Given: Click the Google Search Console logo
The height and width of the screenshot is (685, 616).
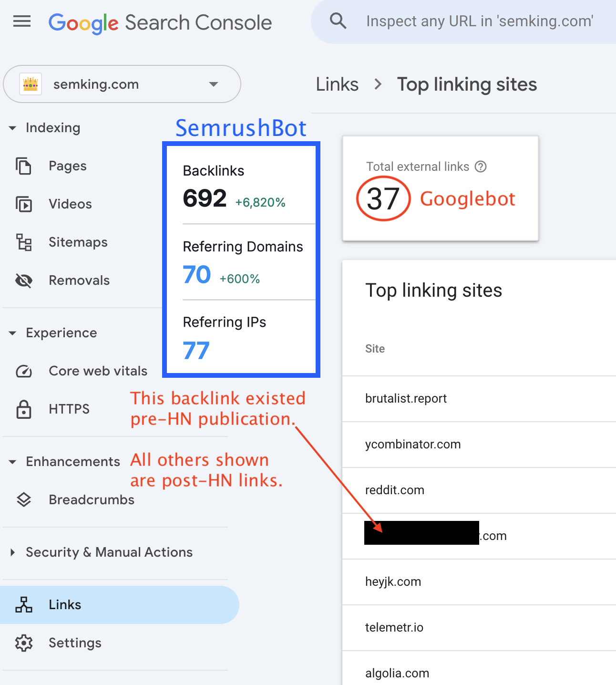Looking at the screenshot, I should [160, 23].
